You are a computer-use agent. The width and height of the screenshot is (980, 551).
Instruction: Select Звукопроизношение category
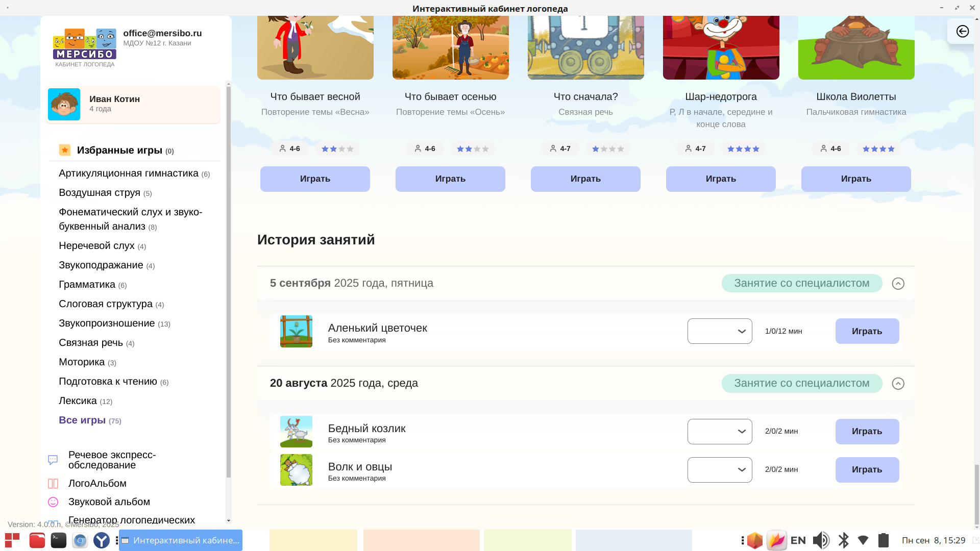click(x=107, y=323)
